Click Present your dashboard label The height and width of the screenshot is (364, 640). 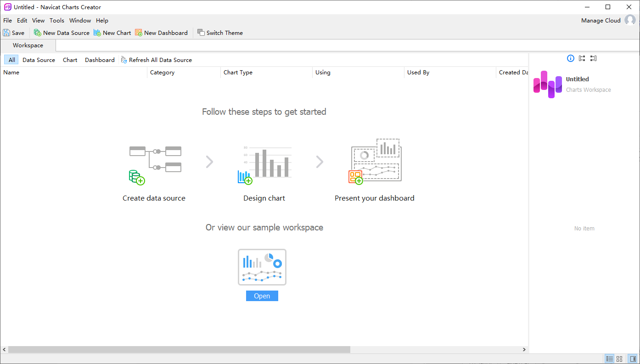[374, 198]
